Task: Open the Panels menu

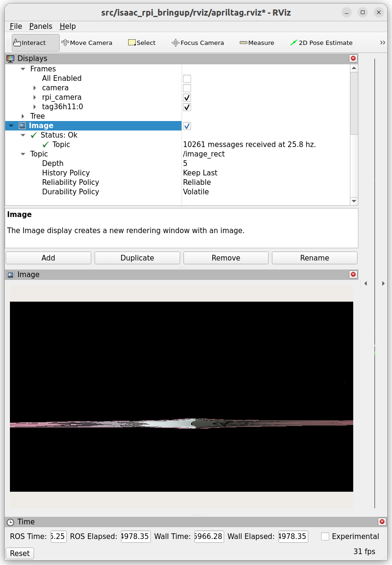Action: pyautogui.click(x=41, y=26)
